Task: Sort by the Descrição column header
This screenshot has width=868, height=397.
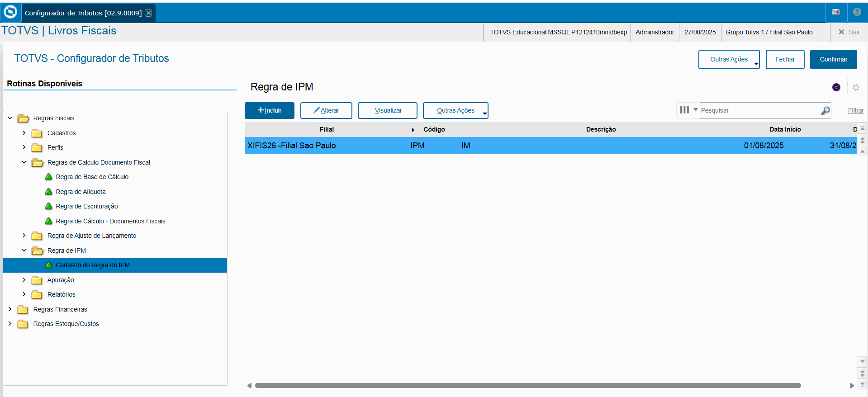Action: point(601,129)
